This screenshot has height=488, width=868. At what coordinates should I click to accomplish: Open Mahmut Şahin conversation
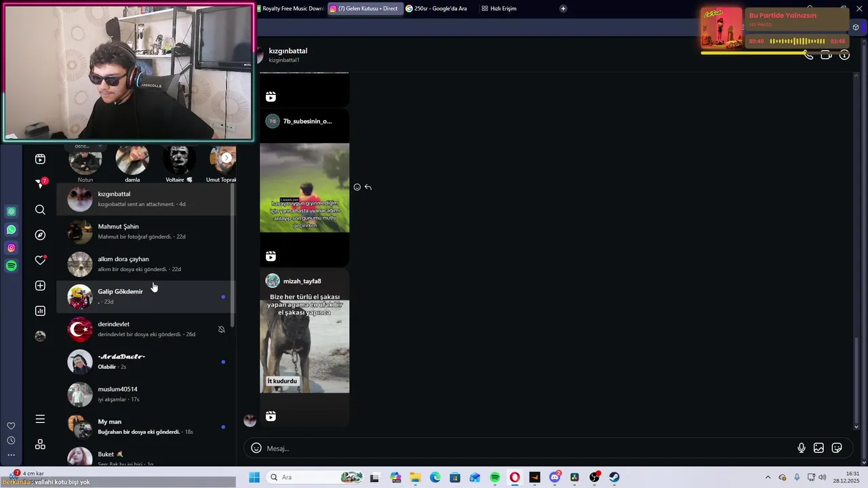tap(145, 232)
